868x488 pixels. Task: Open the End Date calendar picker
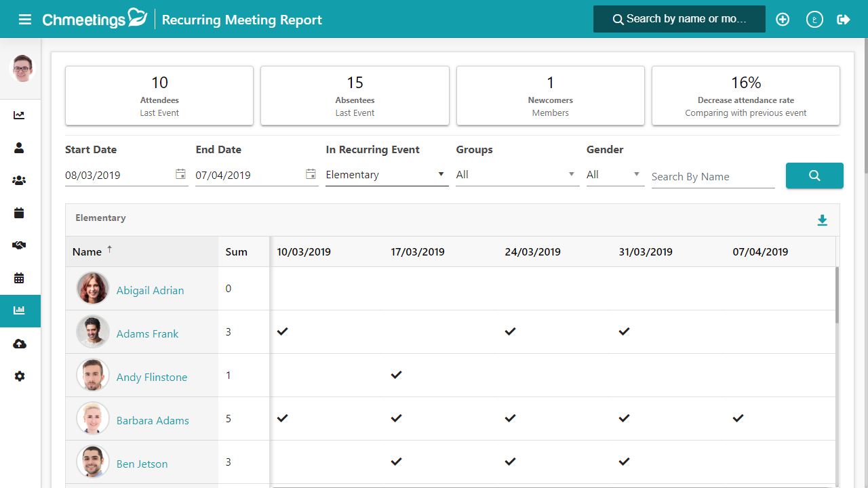point(311,174)
